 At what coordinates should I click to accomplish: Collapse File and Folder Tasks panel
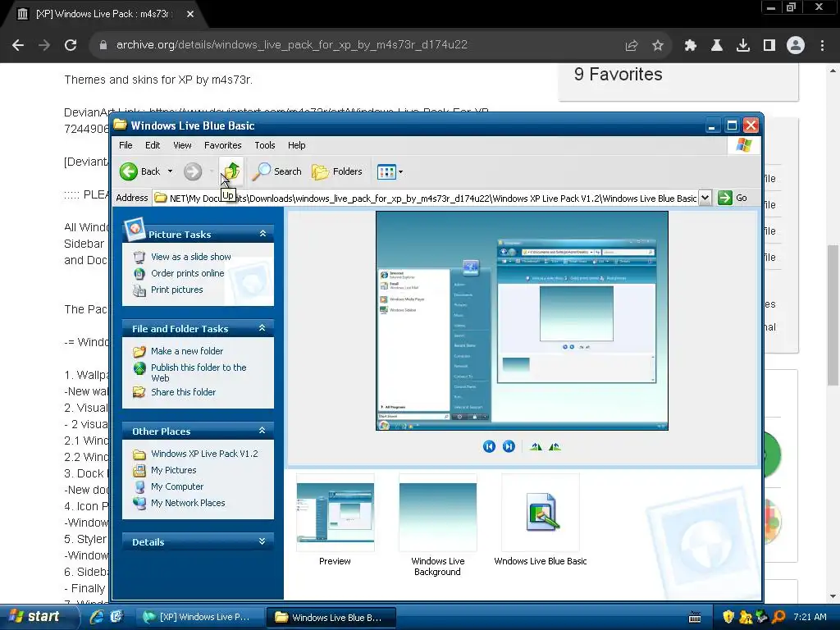coord(262,328)
